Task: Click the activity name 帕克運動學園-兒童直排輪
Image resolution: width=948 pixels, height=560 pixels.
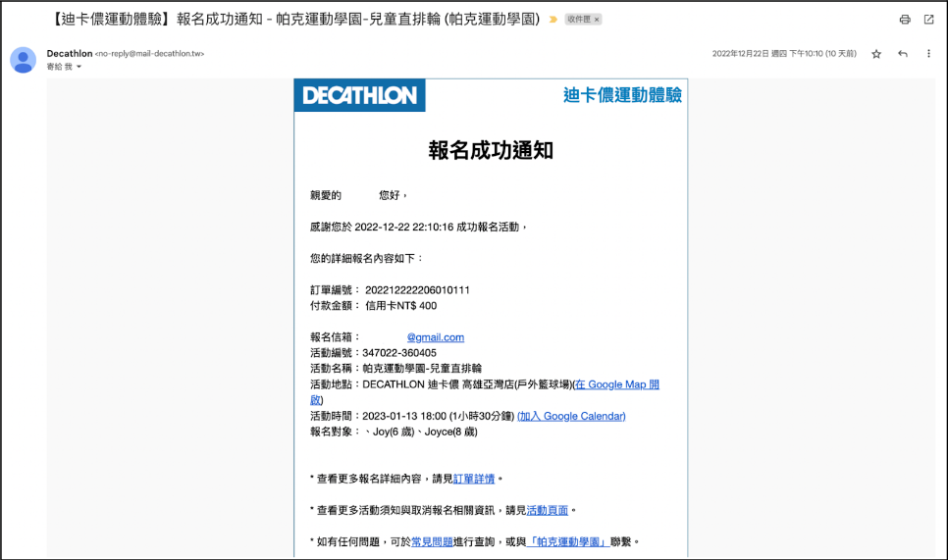Action: tap(422, 369)
